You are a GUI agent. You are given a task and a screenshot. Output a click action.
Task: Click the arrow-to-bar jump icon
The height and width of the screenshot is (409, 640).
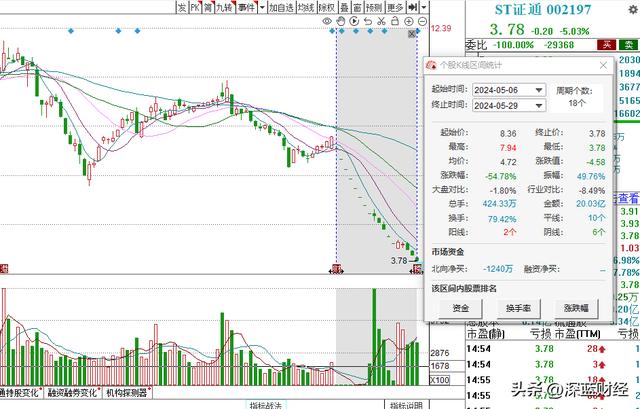tap(413, 7)
